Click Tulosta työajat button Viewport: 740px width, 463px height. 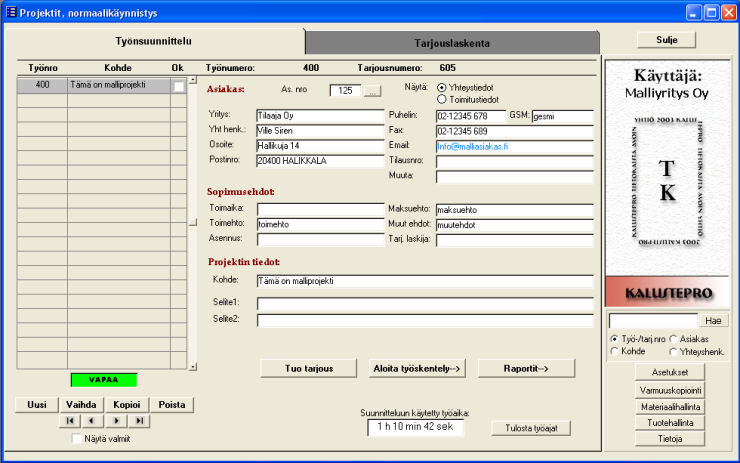(531, 428)
